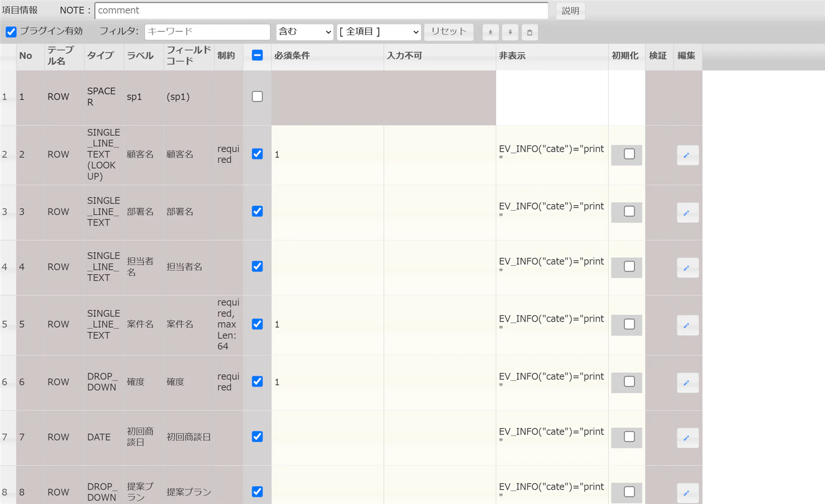Uncheck the selection checkbox for the 初回商談日 row
This screenshot has height=504, width=825.
[257, 437]
